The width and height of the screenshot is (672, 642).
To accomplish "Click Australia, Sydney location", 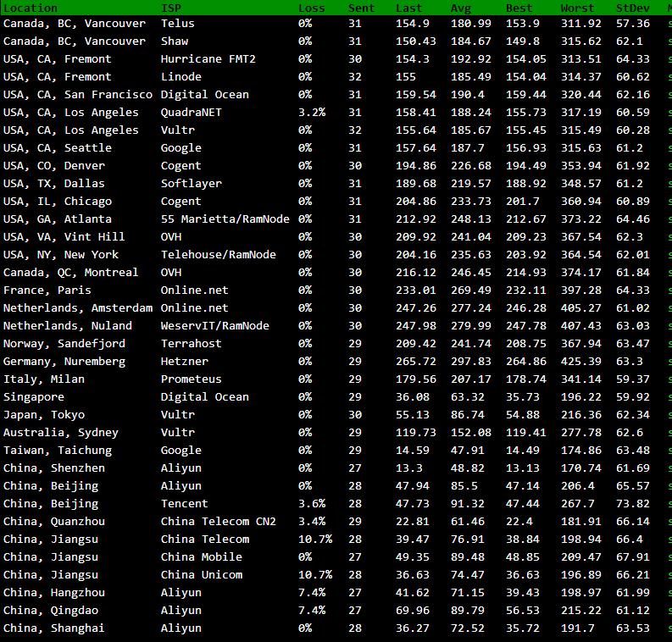I will [x=60, y=433].
